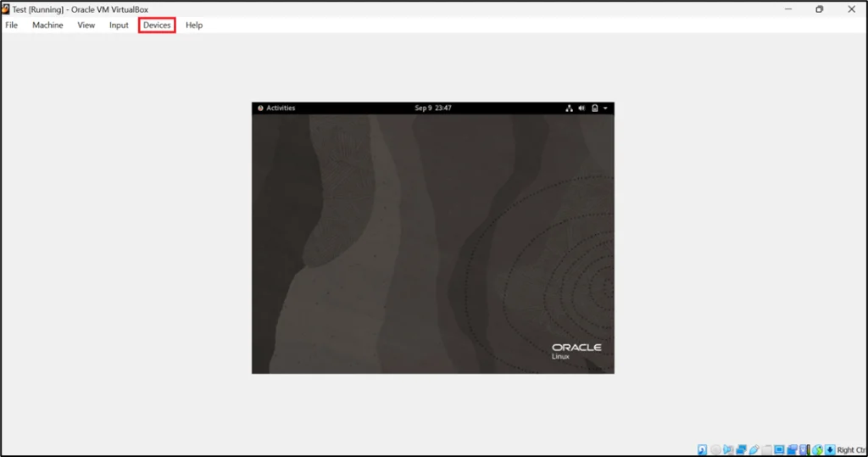
Task: Click the display status indicator
Action: tap(780, 450)
